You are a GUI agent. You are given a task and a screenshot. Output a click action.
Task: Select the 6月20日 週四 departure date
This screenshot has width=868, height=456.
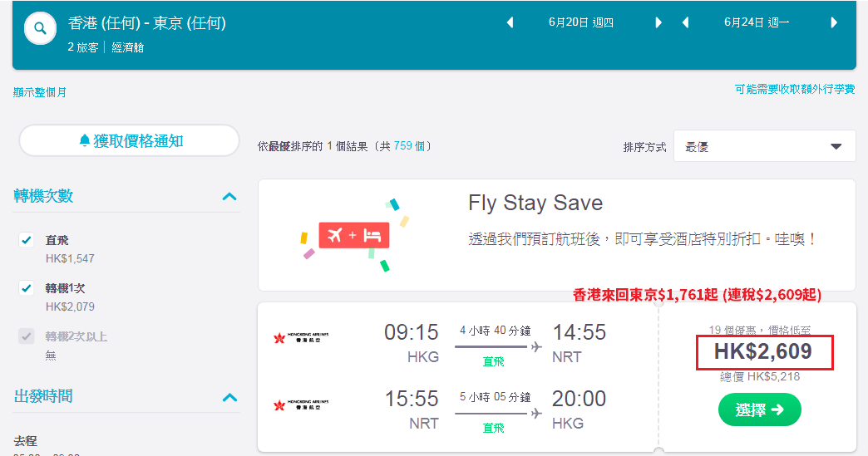[x=580, y=22]
